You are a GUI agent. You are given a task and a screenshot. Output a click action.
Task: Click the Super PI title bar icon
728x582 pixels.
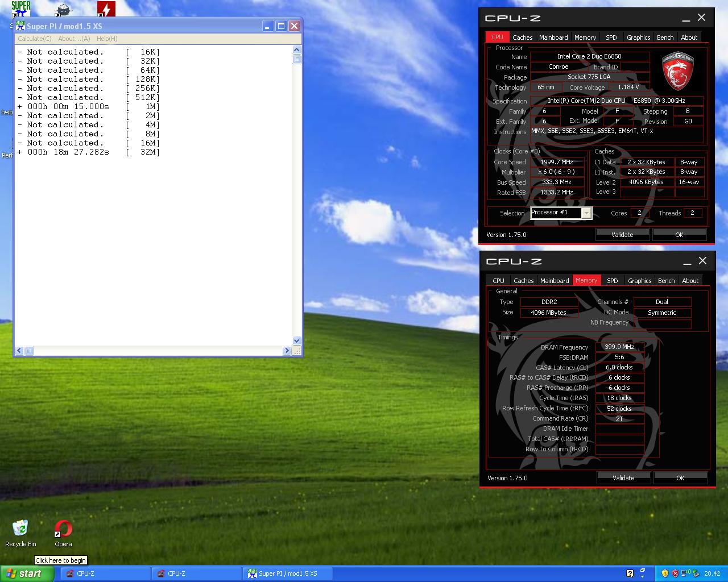point(20,26)
